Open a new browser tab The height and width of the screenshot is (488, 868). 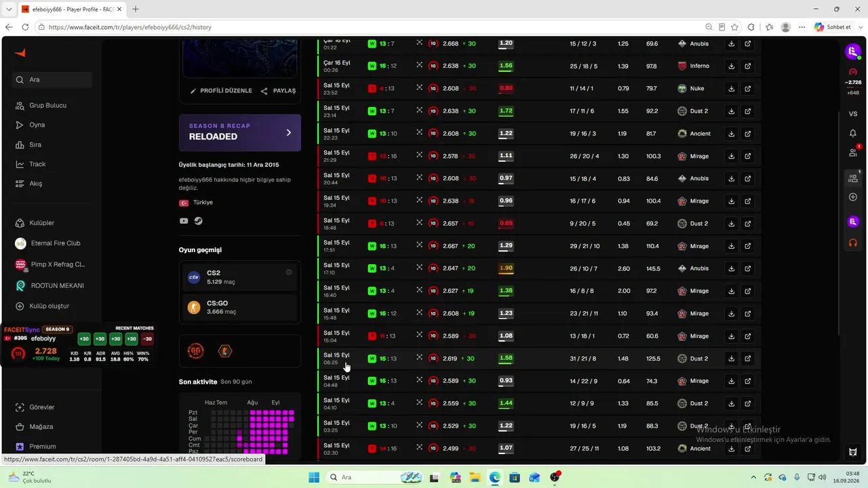pos(136,9)
